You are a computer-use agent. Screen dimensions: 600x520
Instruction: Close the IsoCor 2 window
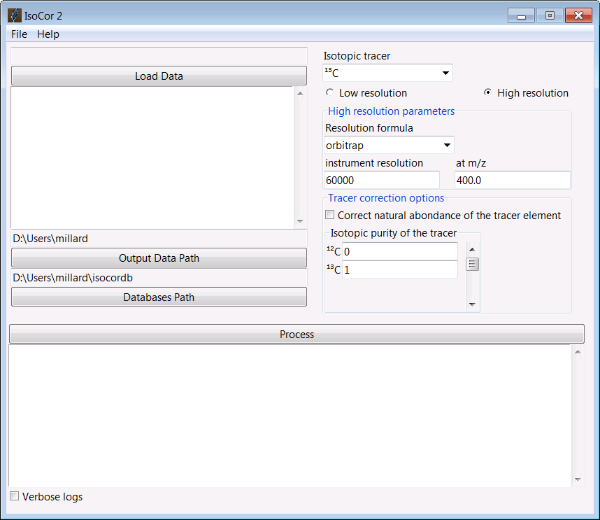point(579,16)
